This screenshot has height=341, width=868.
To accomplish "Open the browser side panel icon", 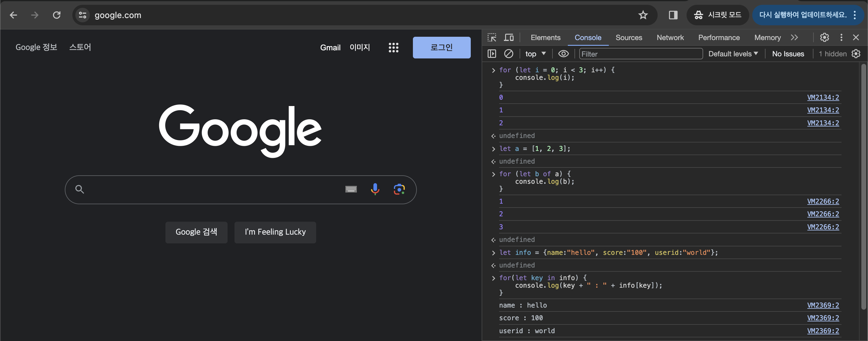I will pyautogui.click(x=673, y=15).
